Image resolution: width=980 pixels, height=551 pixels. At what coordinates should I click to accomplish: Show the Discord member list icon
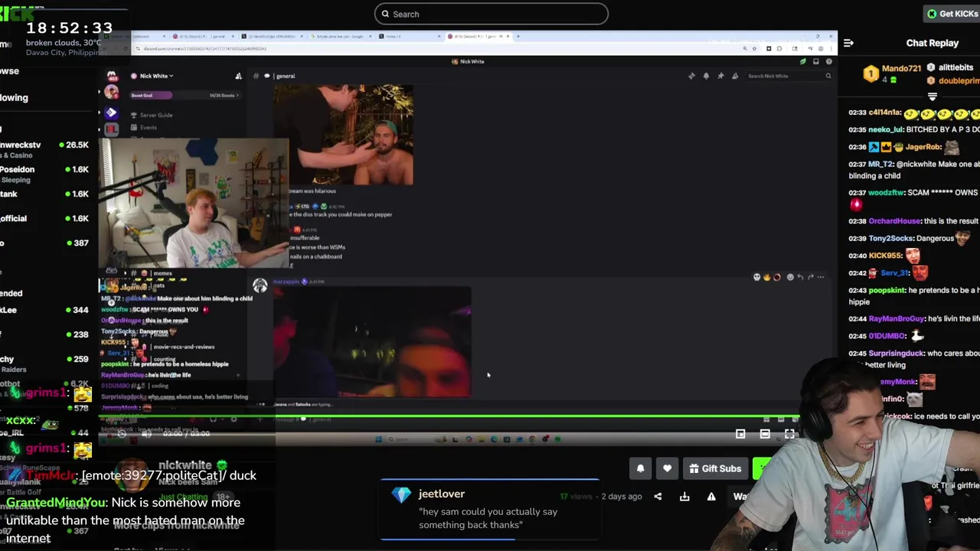pyautogui.click(x=735, y=76)
